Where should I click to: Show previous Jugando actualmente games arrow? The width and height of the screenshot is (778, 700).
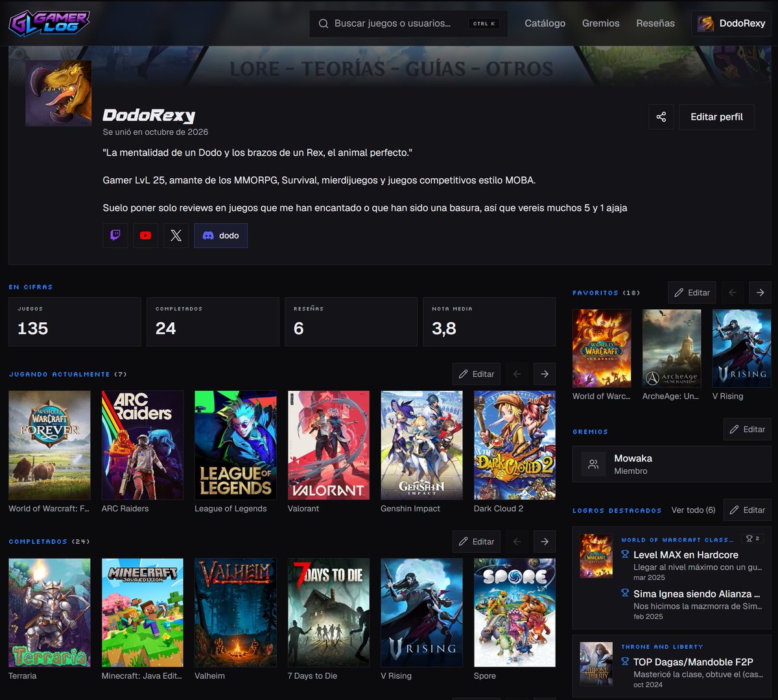click(x=517, y=374)
